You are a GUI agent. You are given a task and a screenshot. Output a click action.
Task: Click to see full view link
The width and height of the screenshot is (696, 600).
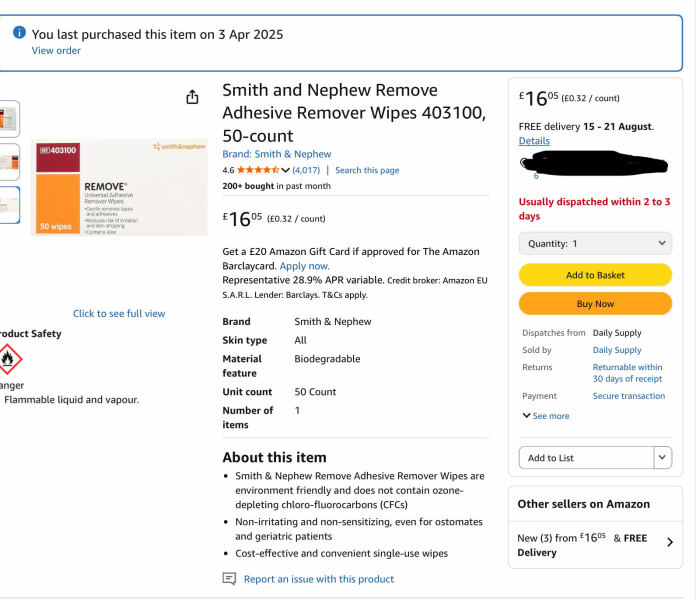click(119, 313)
